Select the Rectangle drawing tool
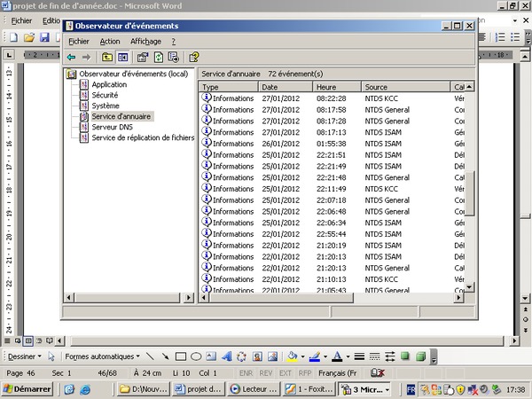The height and width of the screenshot is (399, 532). [x=181, y=356]
